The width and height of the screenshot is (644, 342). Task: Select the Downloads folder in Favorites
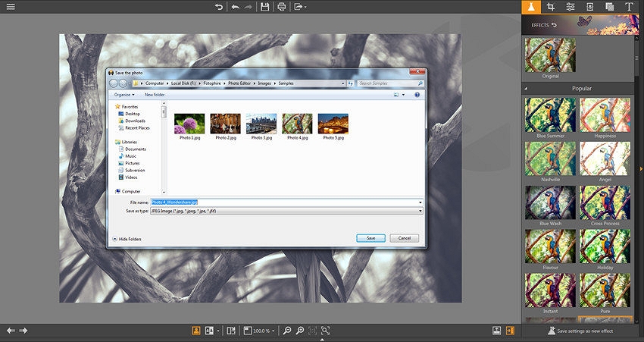pos(135,121)
